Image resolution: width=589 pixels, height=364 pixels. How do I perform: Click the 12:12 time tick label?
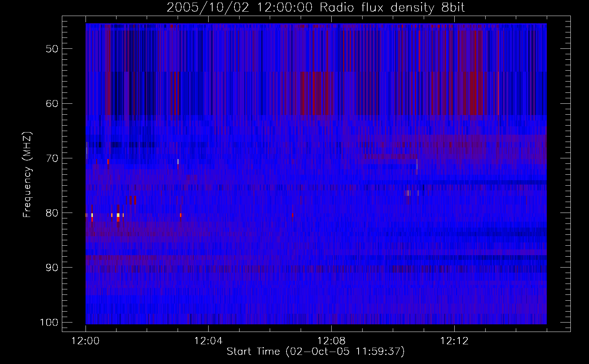point(454,341)
